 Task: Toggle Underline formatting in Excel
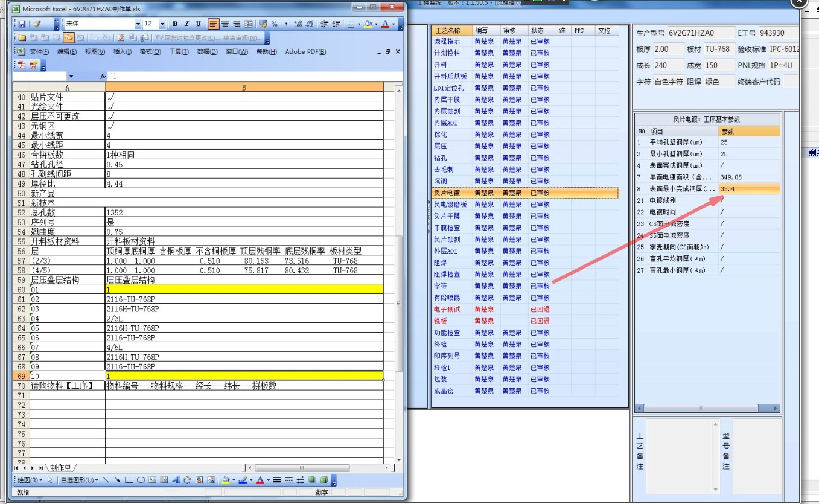(x=198, y=24)
